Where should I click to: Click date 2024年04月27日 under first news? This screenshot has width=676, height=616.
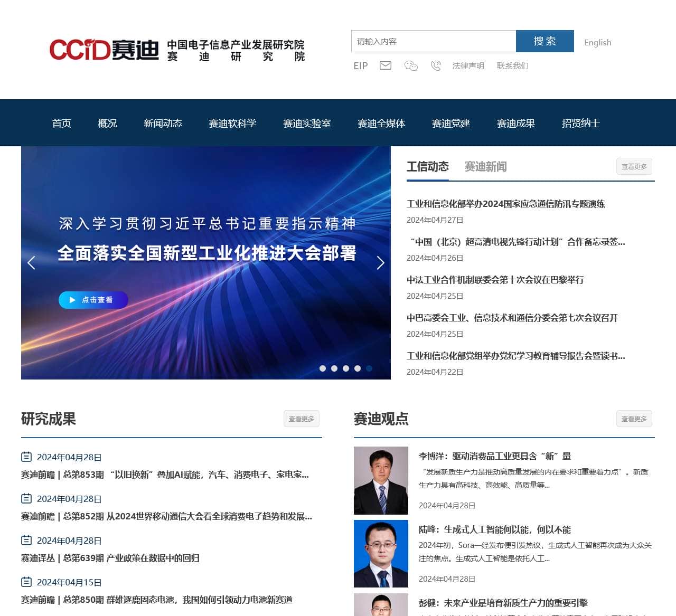point(435,220)
